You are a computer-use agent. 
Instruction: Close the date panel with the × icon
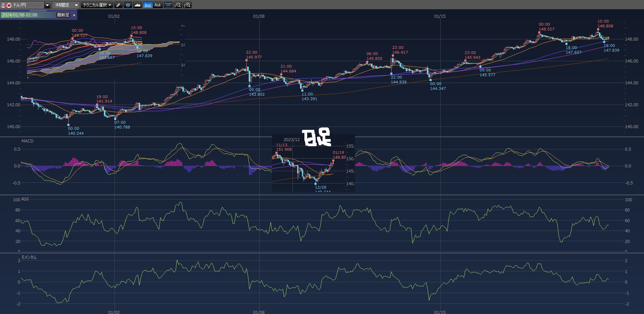click(74, 15)
